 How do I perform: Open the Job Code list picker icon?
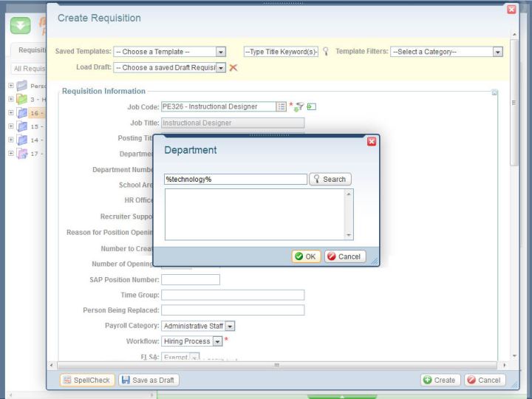pos(282,106)
